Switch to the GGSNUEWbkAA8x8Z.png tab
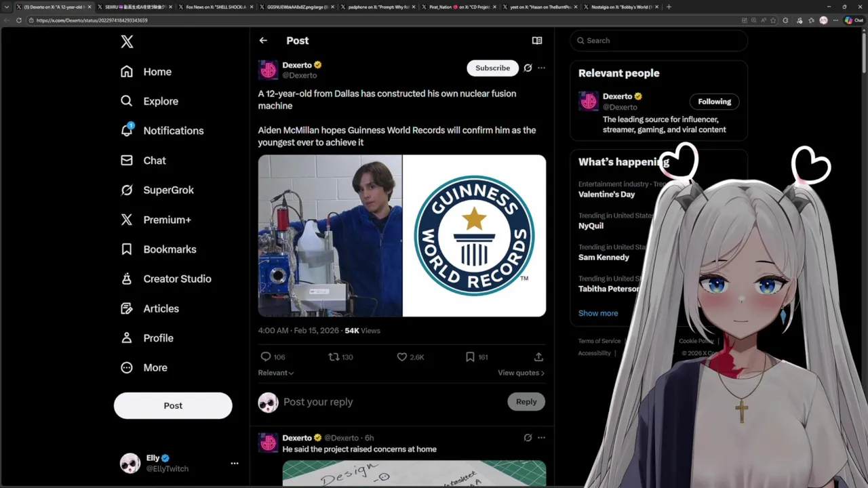Image resolution: width=868 pixels, height=488 pixels. pos(297,7)
